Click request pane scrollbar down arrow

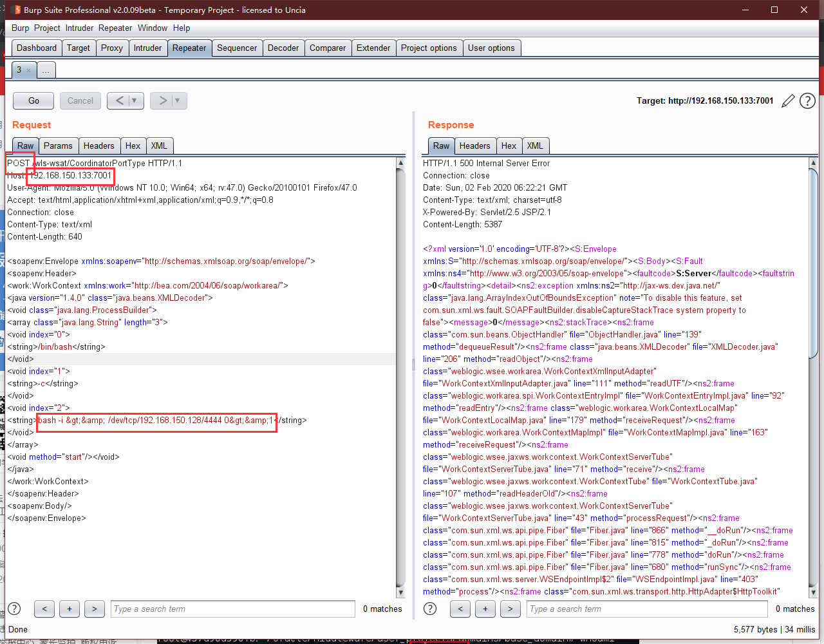pyautogui.click(x=400, y=592)
